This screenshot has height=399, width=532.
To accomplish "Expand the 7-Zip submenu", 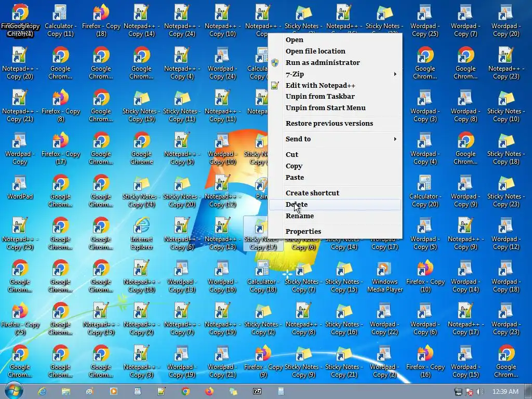I will (335, 74).
